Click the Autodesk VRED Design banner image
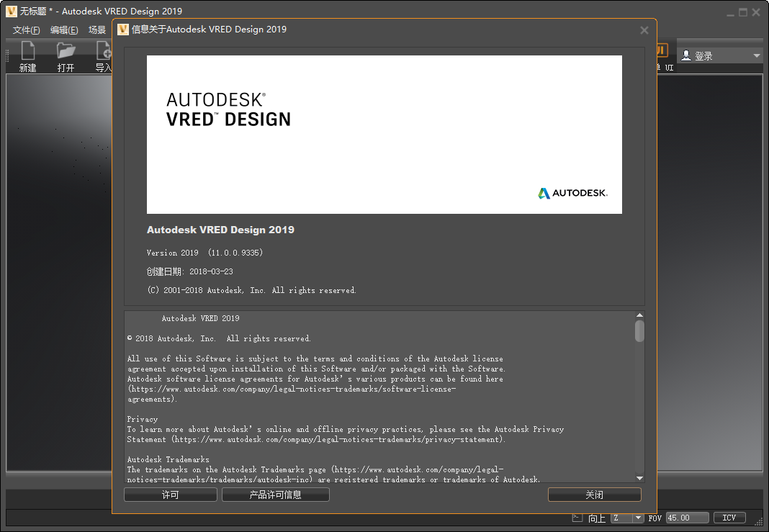769x532 pixels. [384, 135]
